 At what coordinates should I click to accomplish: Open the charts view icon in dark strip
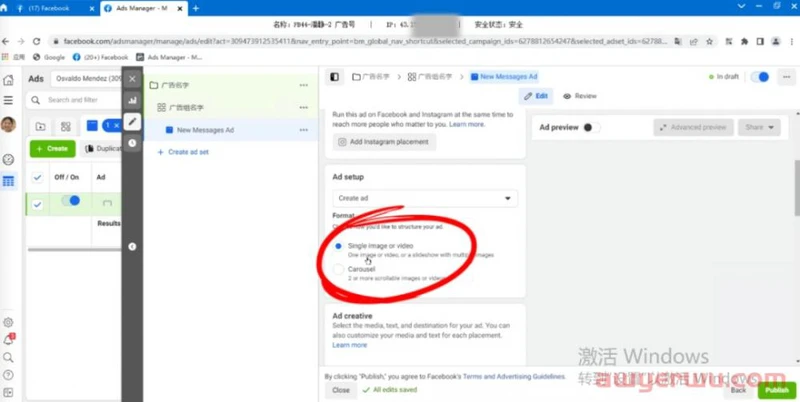(x=132, y=100)
